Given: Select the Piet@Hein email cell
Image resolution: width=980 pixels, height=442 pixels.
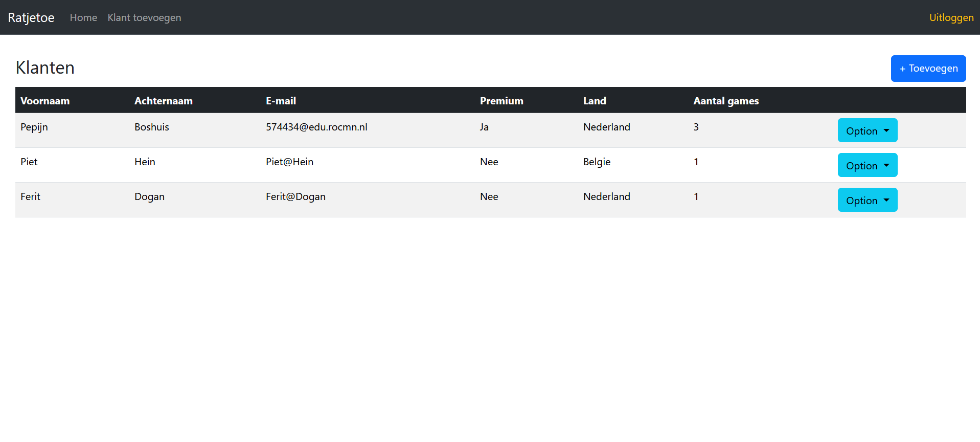Looking at the screenshot, I should click(289, 162).
